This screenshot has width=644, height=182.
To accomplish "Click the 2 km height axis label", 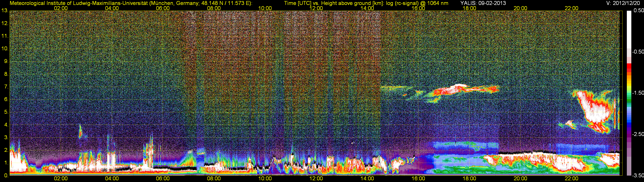I will (x=6, y=150).
